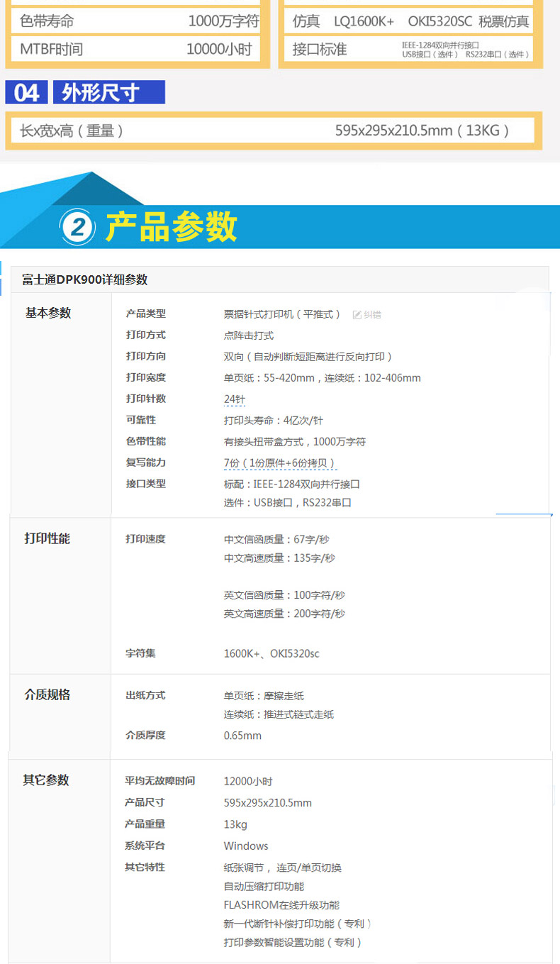Select the 基本参数 category label
The width and height of the screenshot is (560, 964).
pos(48,313)
